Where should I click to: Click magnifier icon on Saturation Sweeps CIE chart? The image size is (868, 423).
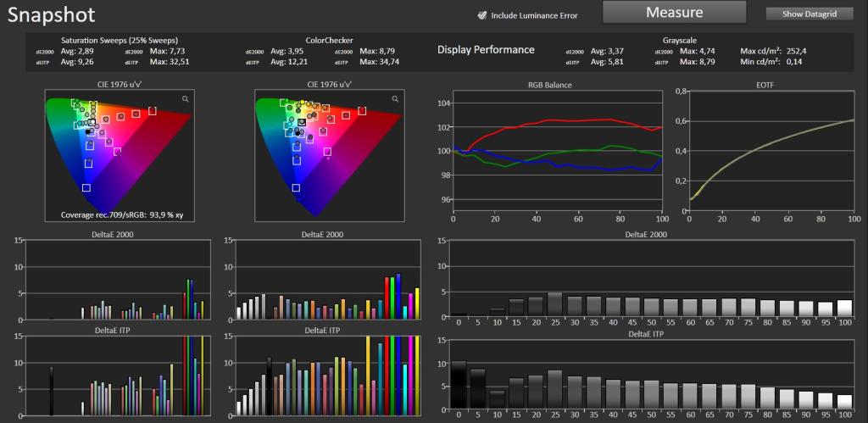coord(185,98)
